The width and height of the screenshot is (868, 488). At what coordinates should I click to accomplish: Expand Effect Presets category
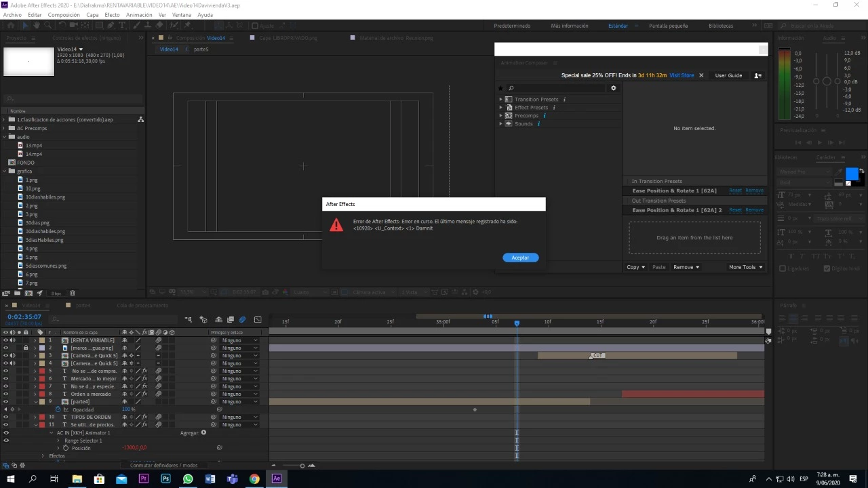click(501, 108)
